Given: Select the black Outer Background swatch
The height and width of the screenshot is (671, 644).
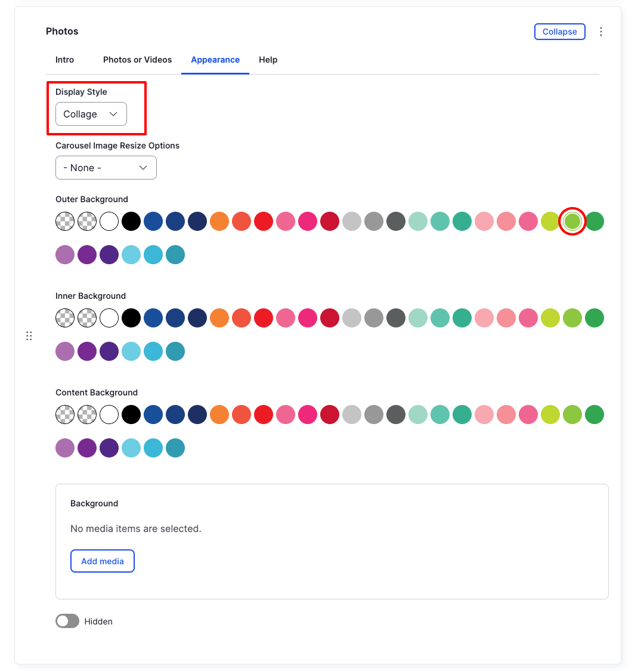Looking at the screenshot, I should coord(131,221).
